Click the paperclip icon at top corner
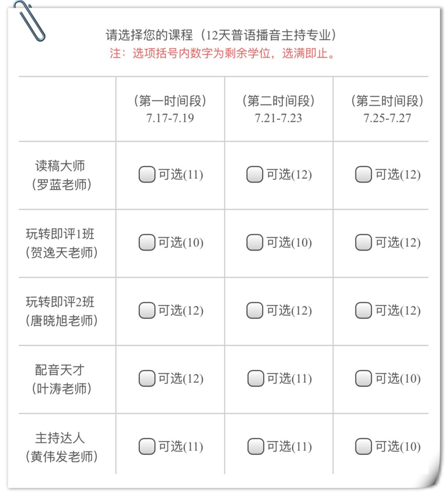448x496 pixels. point(29,21)
